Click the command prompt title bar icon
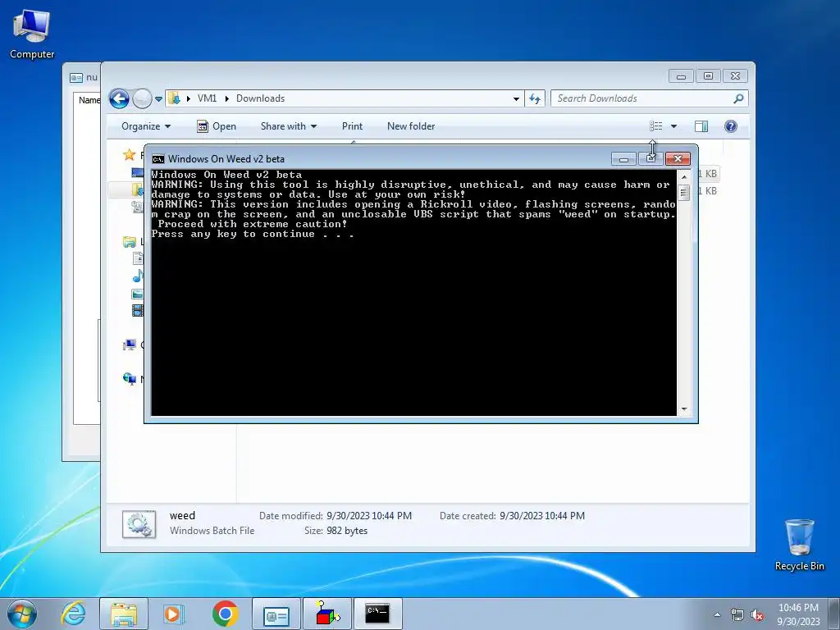The width and height of the screenshot is (840, 630). tap(158, 159)
